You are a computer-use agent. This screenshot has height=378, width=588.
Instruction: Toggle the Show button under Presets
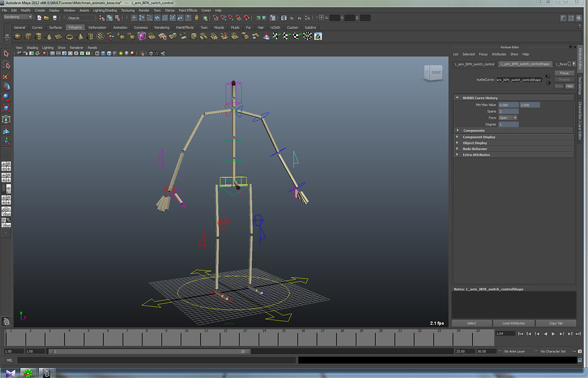559,86
